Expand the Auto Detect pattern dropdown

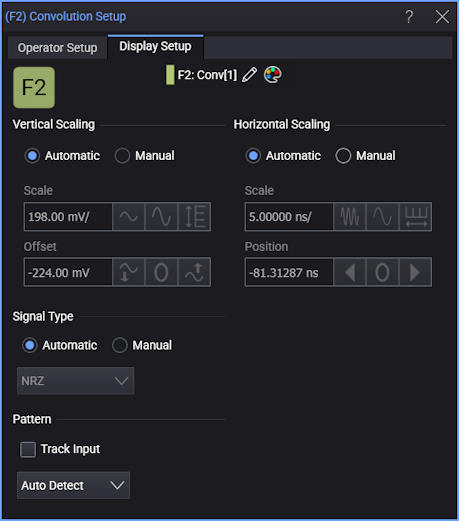point(73,485)
